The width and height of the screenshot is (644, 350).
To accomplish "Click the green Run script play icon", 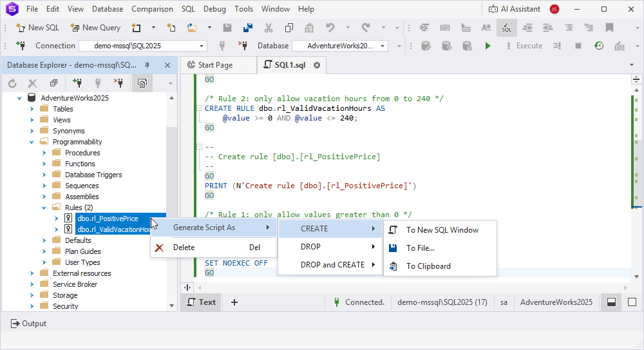I will pos(488,46).
